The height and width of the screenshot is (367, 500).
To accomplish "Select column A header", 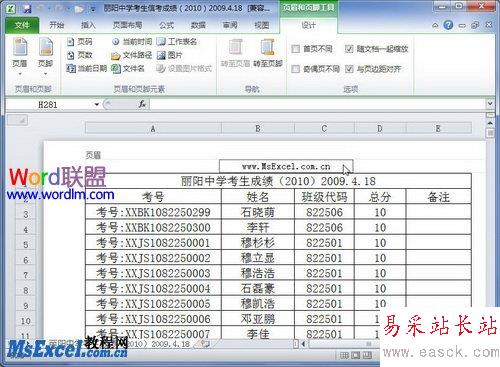I will (x=153, y=129).
